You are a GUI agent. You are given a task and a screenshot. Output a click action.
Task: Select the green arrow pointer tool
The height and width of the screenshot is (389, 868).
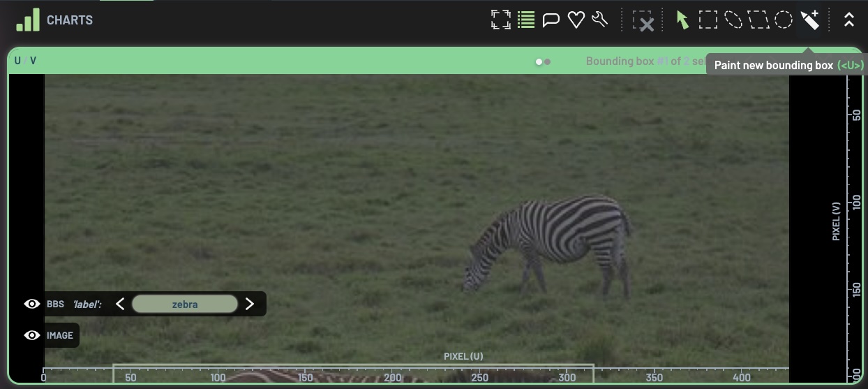tap(682, 20)
